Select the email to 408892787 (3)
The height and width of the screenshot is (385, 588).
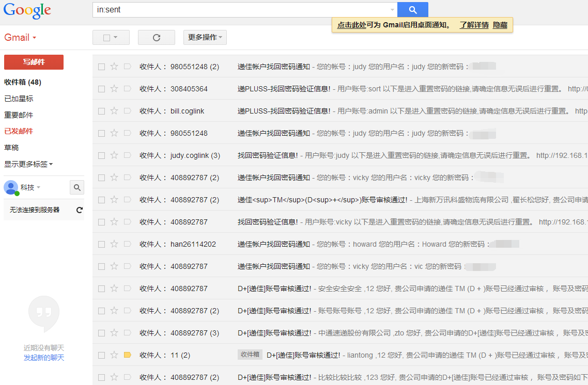point(101,333)
